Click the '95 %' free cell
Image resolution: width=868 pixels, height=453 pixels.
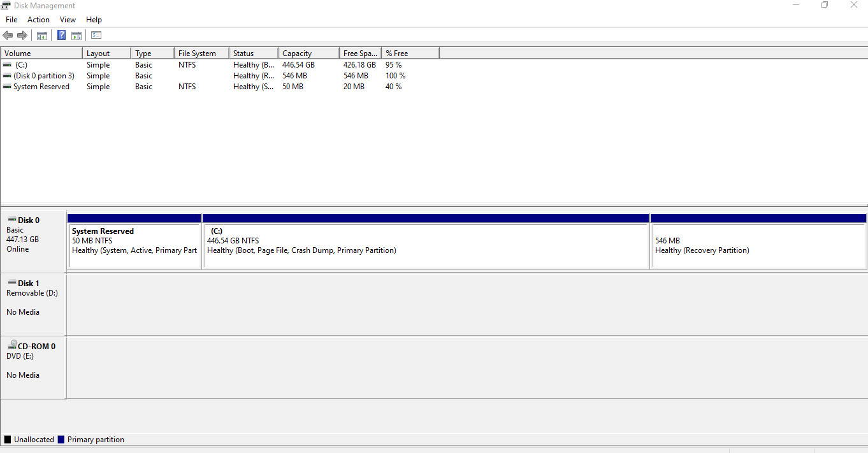coord(394,65)
